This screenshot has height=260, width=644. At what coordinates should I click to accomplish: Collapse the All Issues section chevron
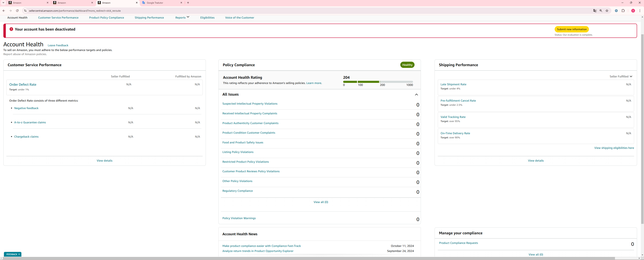point(416,94)
